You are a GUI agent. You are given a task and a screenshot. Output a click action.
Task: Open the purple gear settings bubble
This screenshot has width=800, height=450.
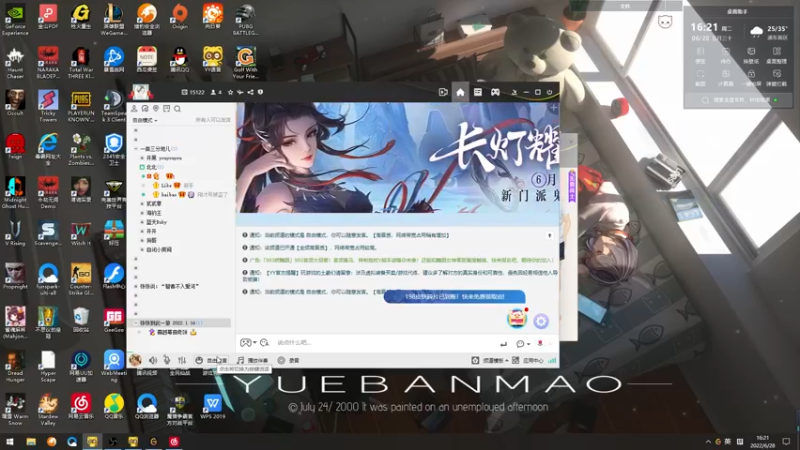click(x=541, y=321)
